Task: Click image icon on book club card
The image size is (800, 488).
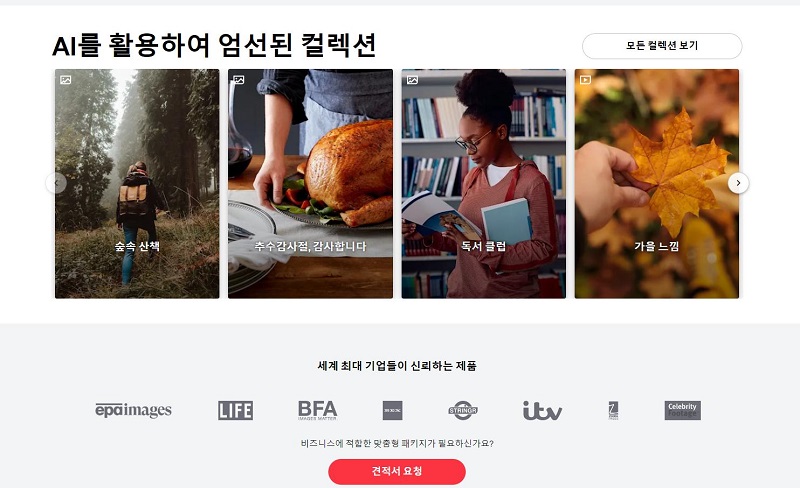Action: (x=412, y=80)
